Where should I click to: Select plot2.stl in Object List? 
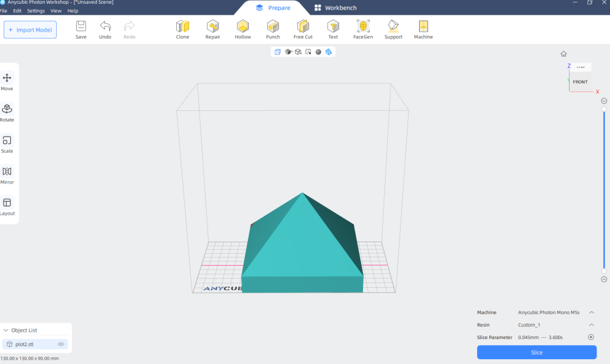pos(35,344)
